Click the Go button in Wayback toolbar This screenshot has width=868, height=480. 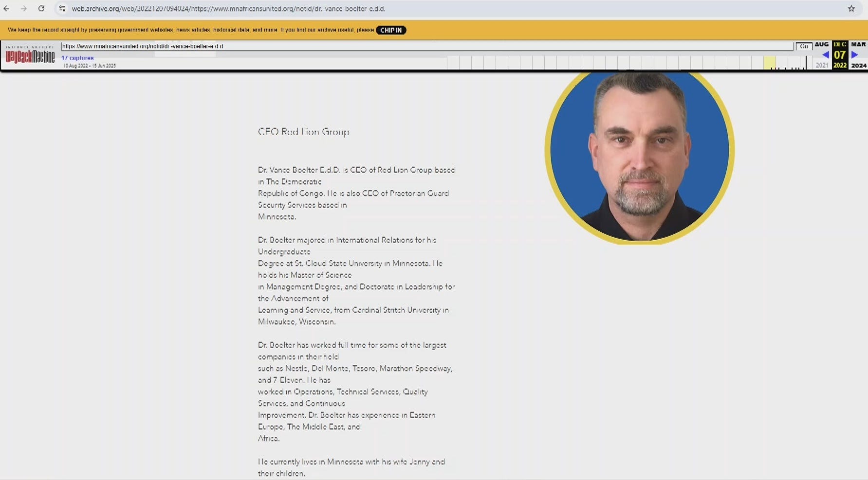804,46
